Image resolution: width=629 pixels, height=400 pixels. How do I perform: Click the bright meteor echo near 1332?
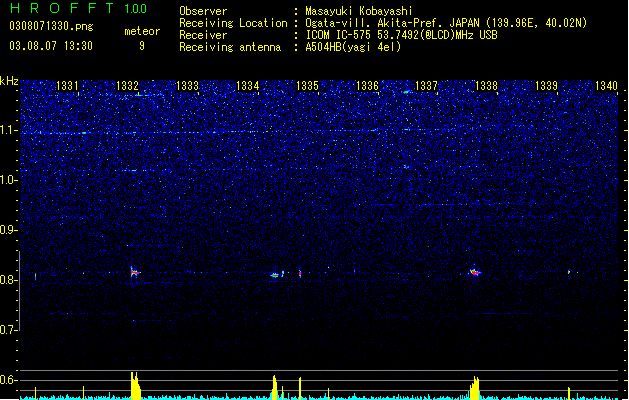point(135,272)
